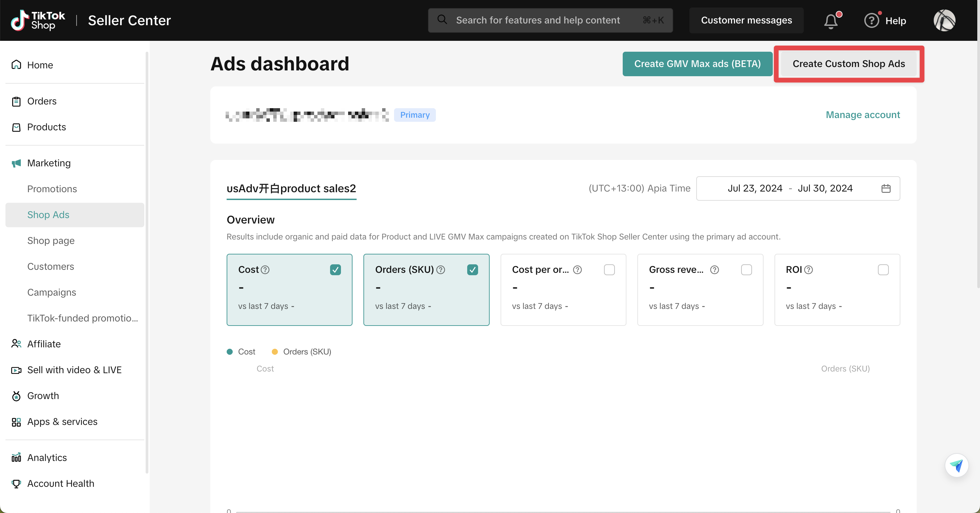Click the TikTok Shop logo
Image resolution: width=980 pixels, height=513 pixels.
(38, 20)
